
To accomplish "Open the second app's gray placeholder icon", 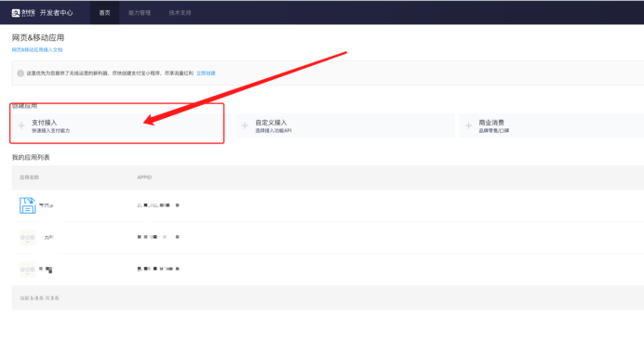I will coord(28,237).
